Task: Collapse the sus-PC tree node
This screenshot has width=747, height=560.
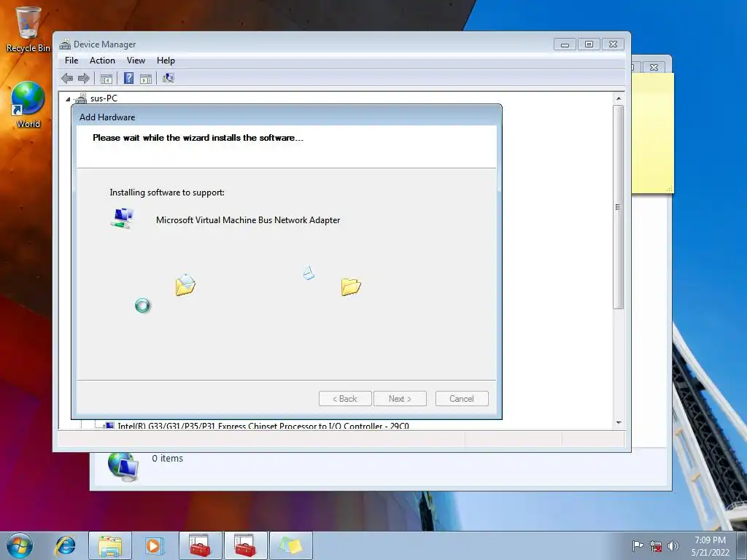Action: (68, 99)
